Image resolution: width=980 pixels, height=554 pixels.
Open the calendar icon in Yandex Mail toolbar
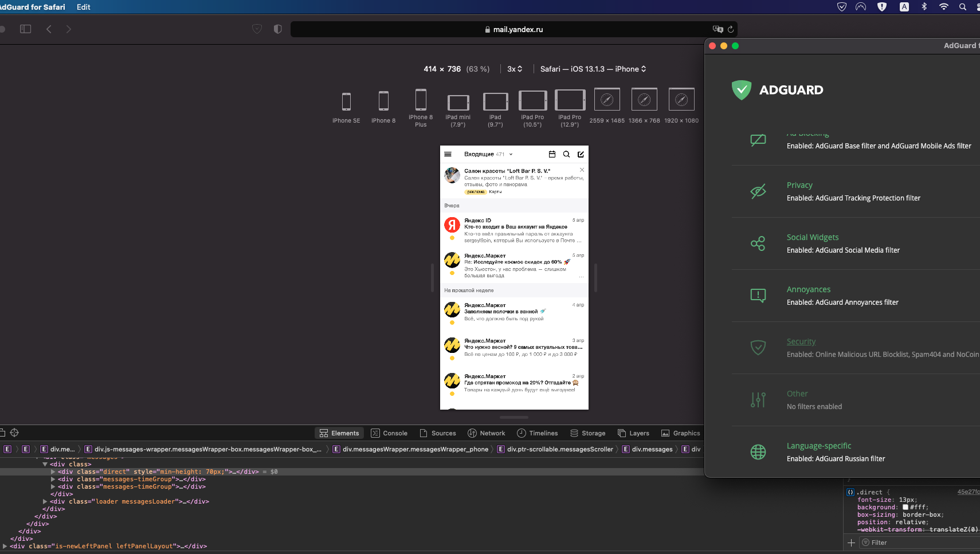pos(552,154)
